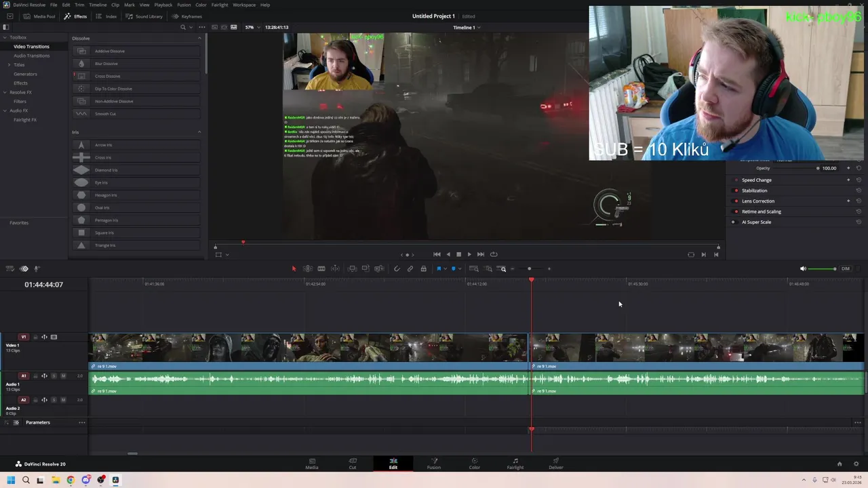The height and width of the screenshot is (488, 868).
Task: Play forward in viewer
Action: [469, 254]
